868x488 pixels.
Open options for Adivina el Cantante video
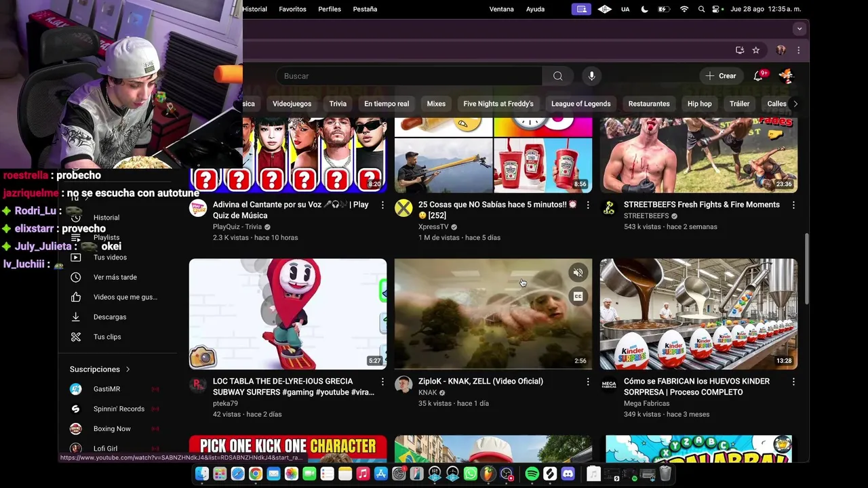[x=382, y=205]
